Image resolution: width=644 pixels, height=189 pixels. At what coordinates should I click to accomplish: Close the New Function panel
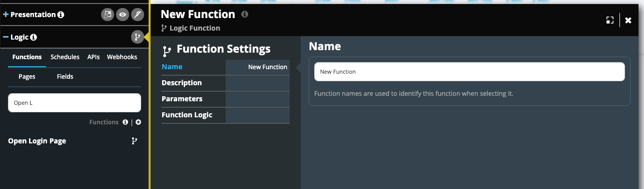(628, 20)
